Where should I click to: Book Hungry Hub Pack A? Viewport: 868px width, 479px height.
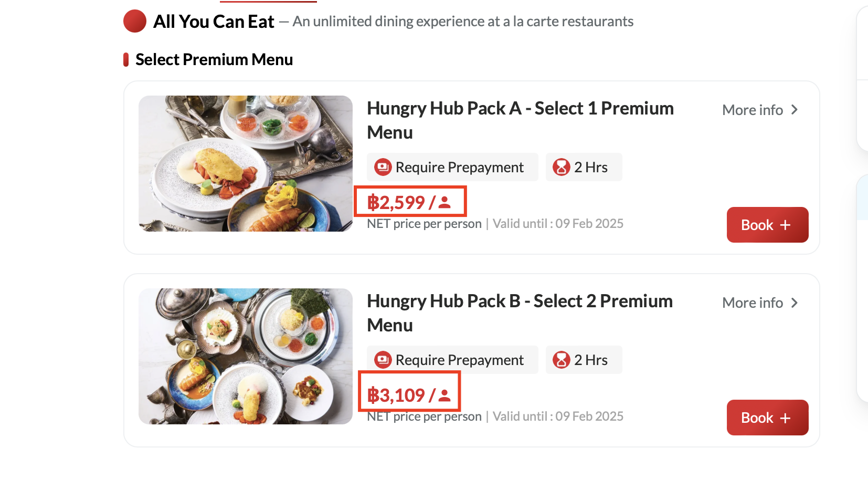click(x=767, y=225)
